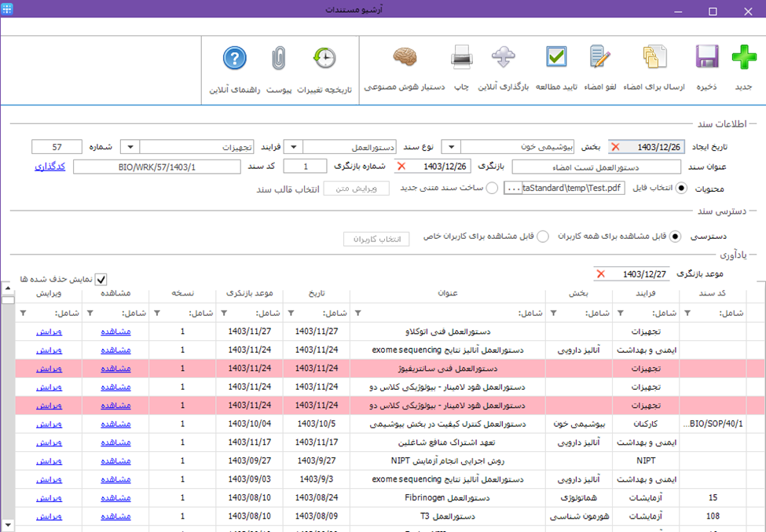Click the document title input field
The width and height of the screenshot is (766, 532).
596,167
